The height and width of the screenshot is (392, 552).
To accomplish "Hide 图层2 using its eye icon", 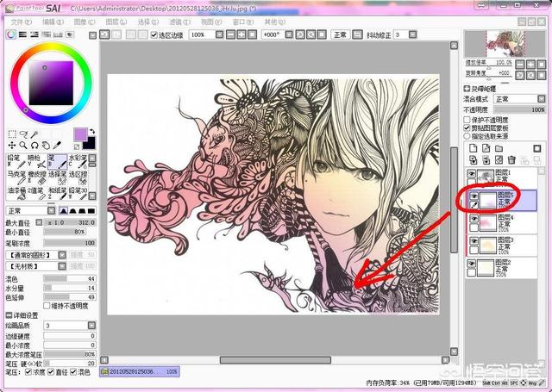I will coord(472,264).
